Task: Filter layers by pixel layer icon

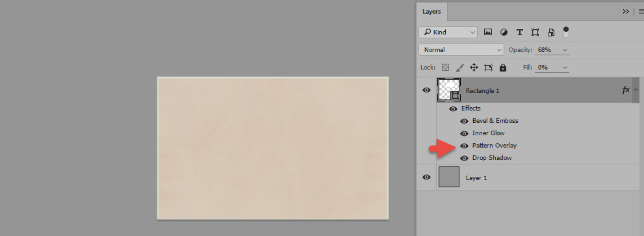Action: pyautogui.click(x=488, y=32)
